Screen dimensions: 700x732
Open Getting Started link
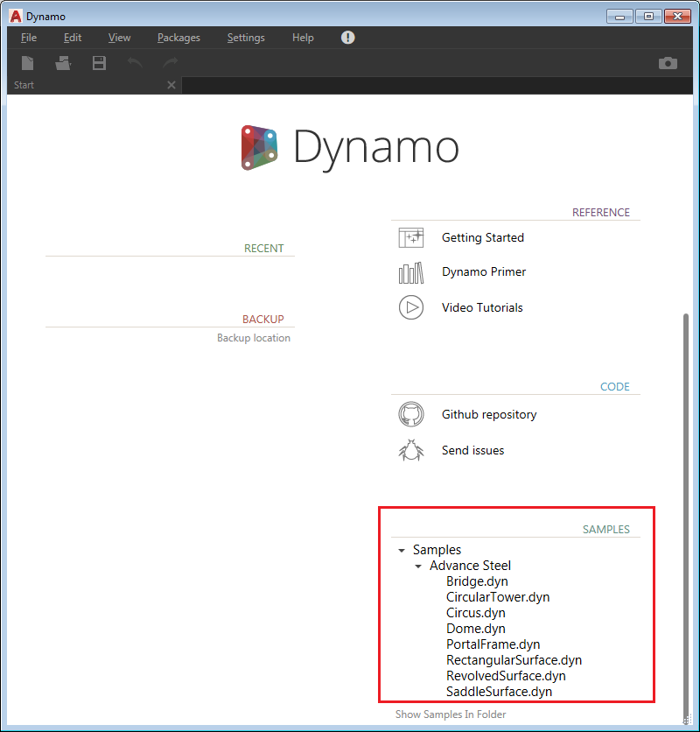pos(482,237)
